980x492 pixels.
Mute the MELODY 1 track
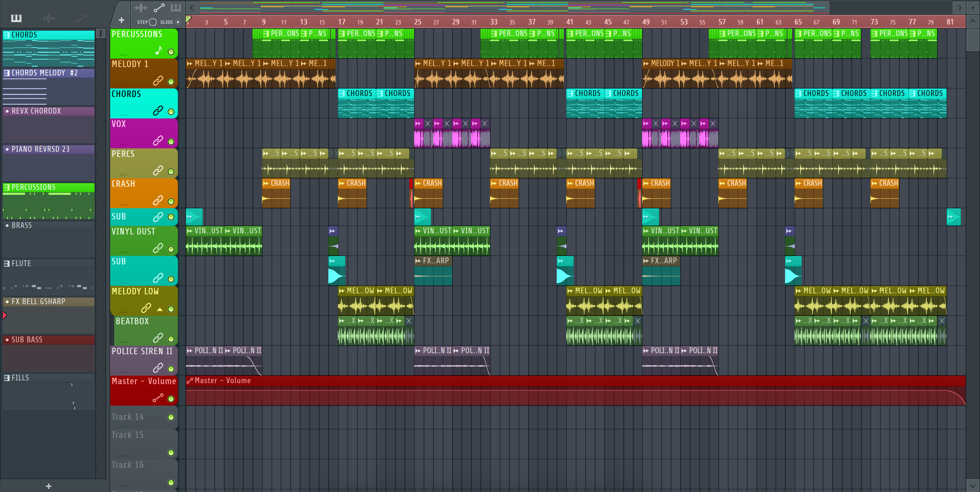(171, 82)
